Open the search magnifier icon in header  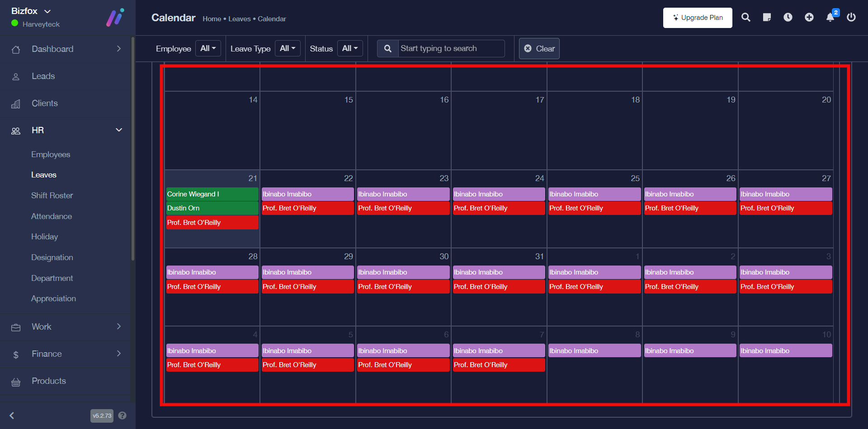click(x=746, y=18)
